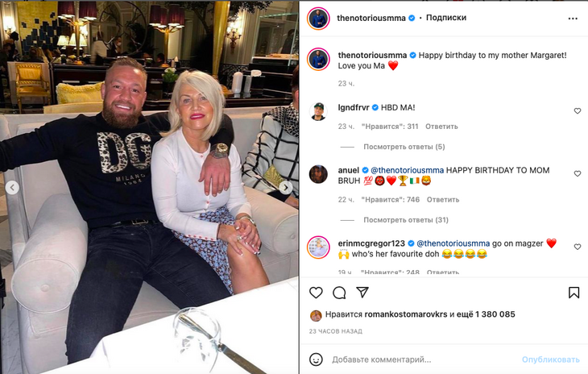Image resolution: width=588 pixels, height=374 pixels.
Task: Reply to lgndfrvr's comment via Ответить
Action: coord(441,127)
